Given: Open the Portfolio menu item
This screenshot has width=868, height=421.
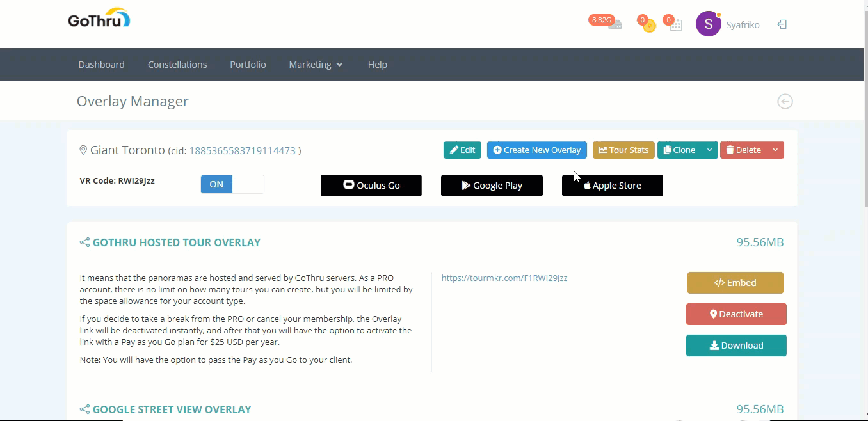Looking at the screenshot, I should point(248,65).
